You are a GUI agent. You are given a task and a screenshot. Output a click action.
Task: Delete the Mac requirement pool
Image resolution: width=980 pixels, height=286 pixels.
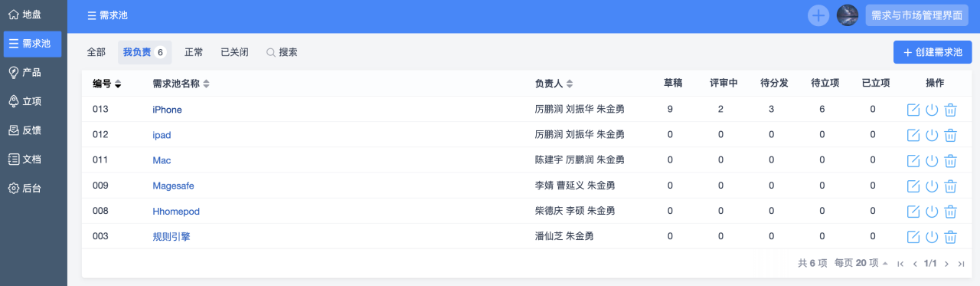pos(950,160)
